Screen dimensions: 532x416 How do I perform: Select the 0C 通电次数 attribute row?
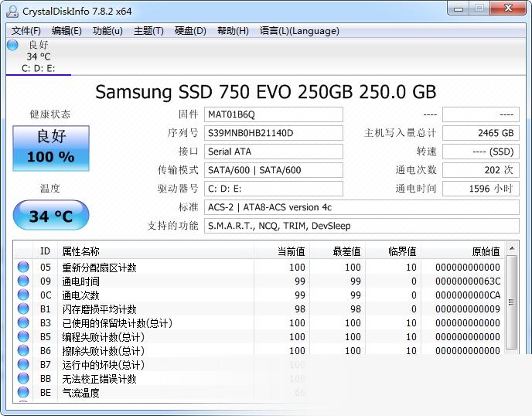[x=259, y=295]
